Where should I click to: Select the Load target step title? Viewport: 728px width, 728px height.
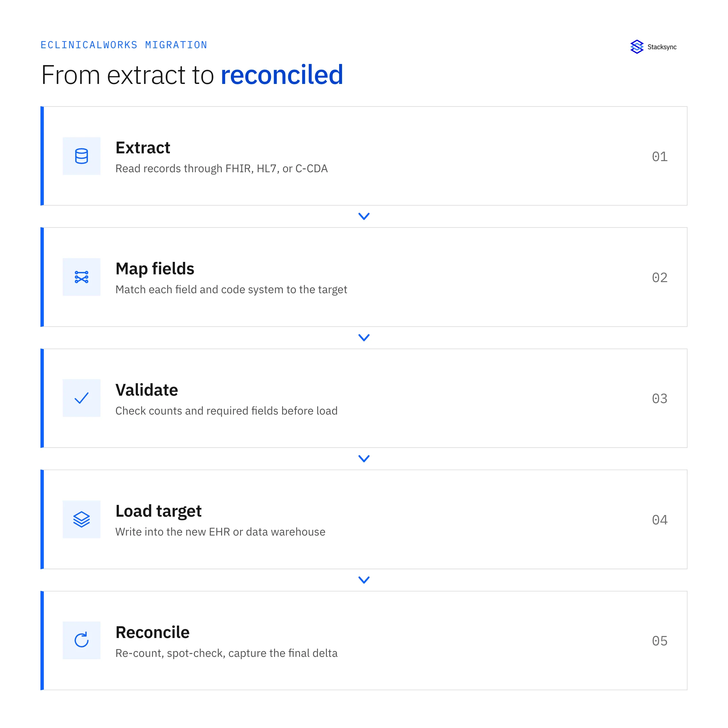[x=158, y=511]
